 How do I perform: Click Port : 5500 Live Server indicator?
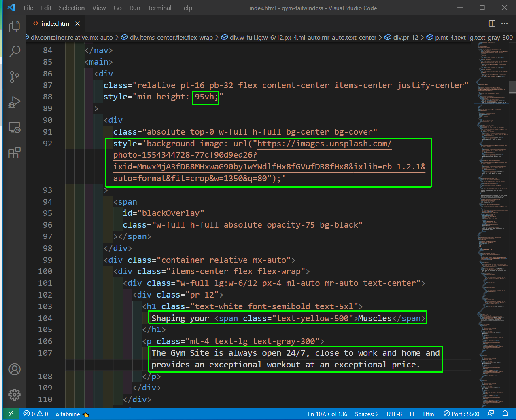pos(461,414)
